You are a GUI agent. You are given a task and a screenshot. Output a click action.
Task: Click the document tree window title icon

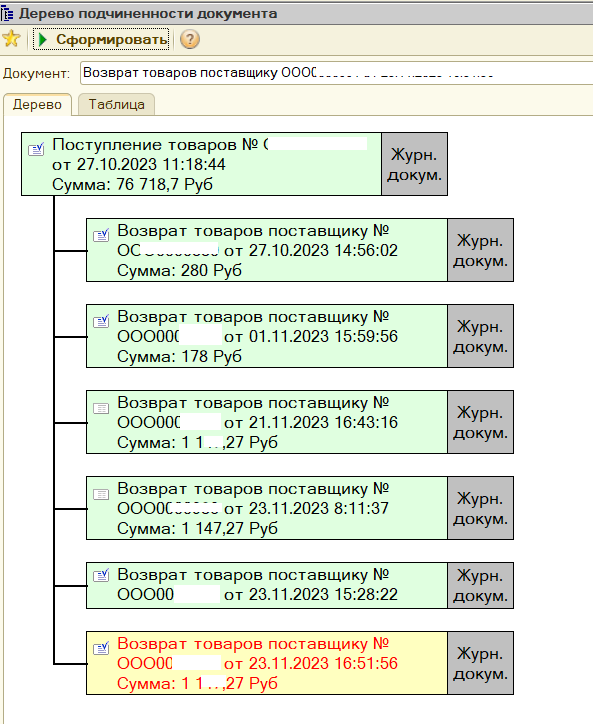coord(7,13)
